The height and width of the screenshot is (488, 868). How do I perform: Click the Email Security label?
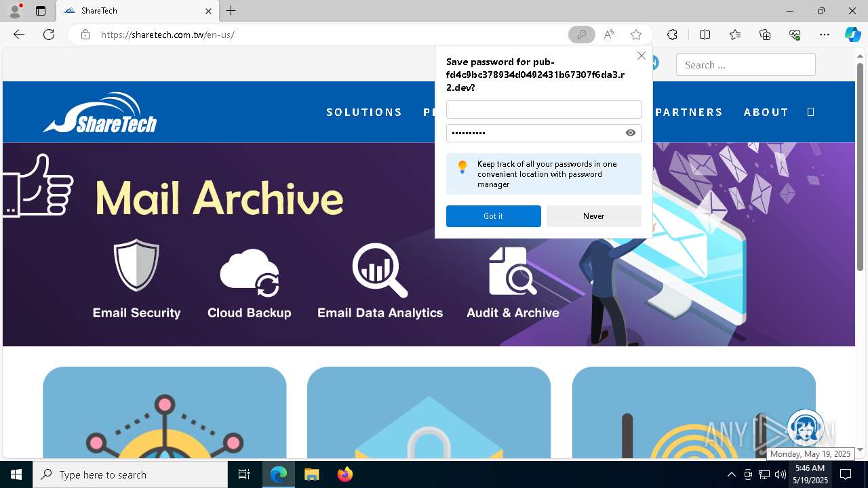136,312
